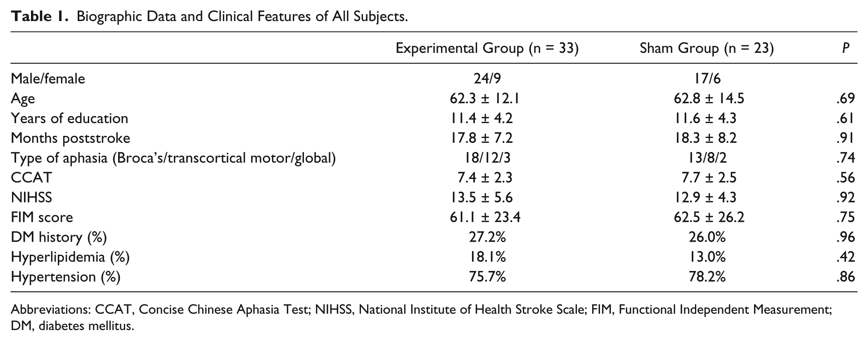Click the Hypertension (%) row label
The image size is (868, 342).
[x=66, y=277]
